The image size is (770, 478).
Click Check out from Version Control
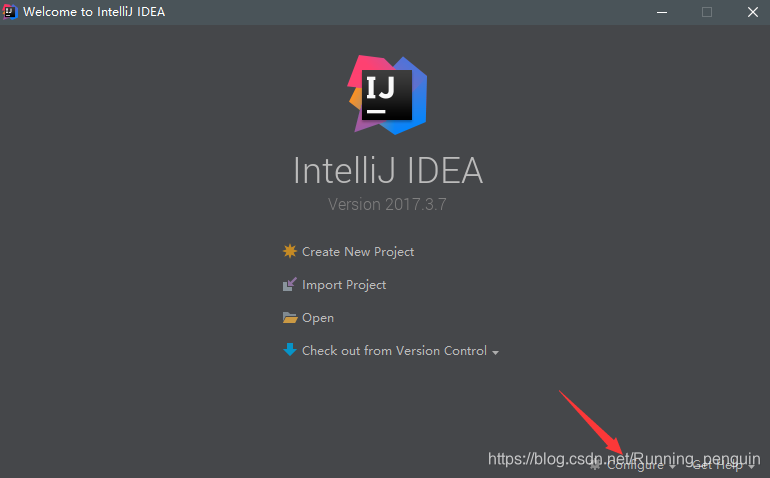pyautogui.click(x=394, y=351)
